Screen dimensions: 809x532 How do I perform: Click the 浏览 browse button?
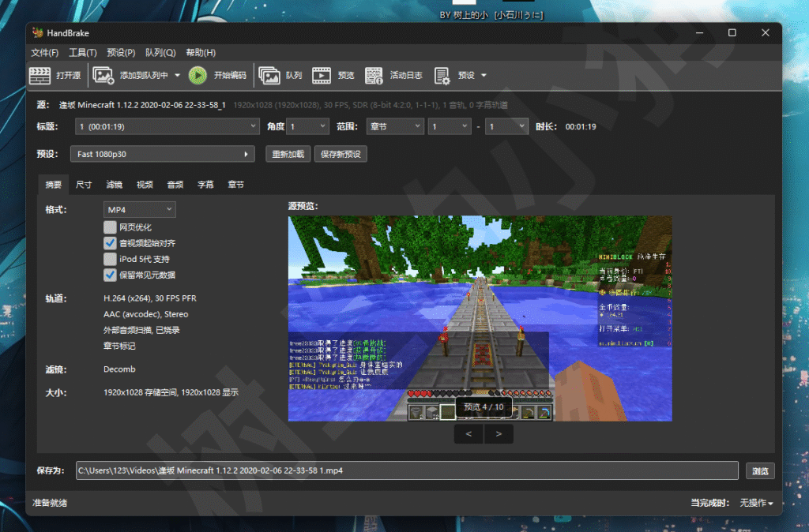(x=761, y=471)
